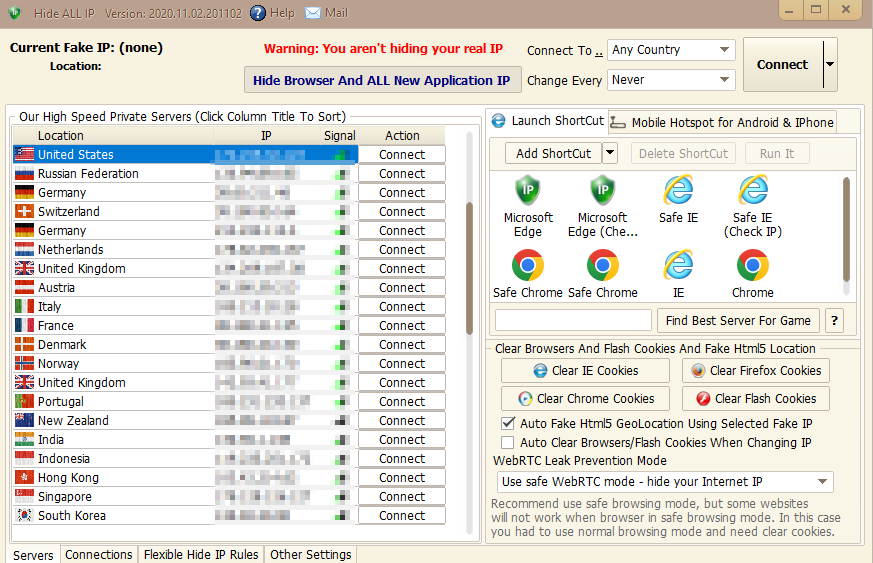Image resolution: width=873 pixels, height=563 pixels.
Task: Select the Denmark flag icon
Action: point(24,344)
